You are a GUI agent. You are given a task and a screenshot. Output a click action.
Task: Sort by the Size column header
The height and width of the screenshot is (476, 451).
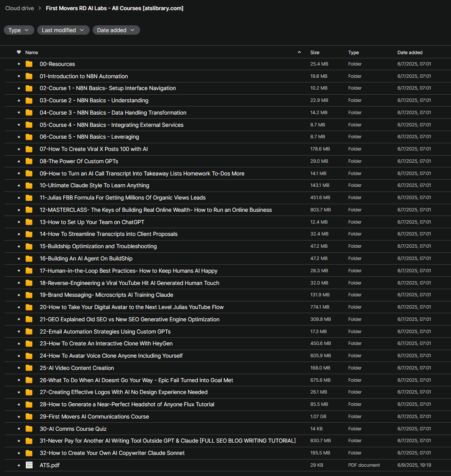(x=315, y=52)
